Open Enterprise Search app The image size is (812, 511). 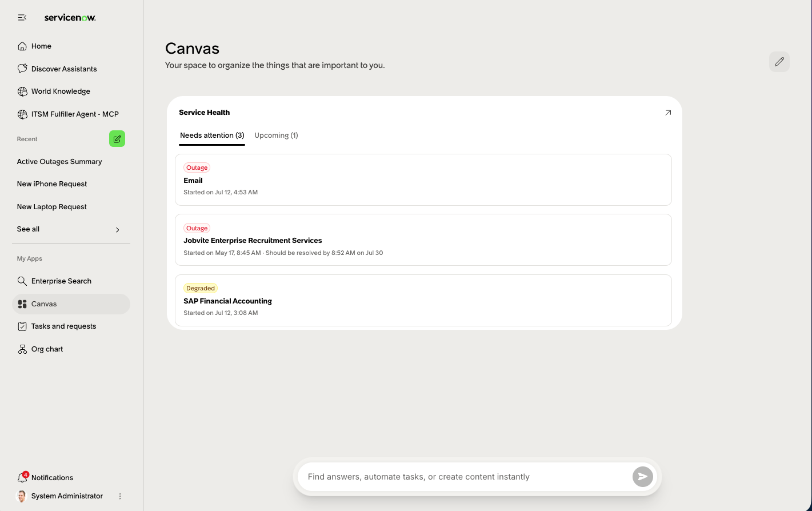tap(71, 281)
